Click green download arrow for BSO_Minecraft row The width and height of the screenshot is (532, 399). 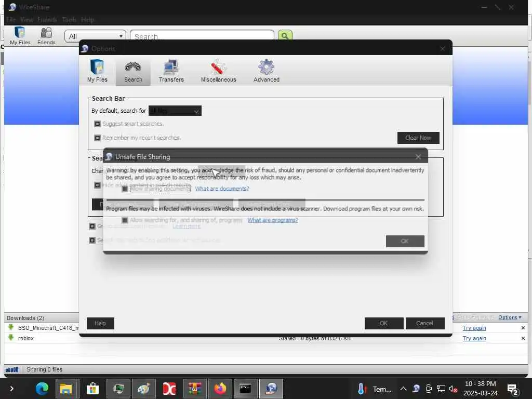[x=11, y=327]
